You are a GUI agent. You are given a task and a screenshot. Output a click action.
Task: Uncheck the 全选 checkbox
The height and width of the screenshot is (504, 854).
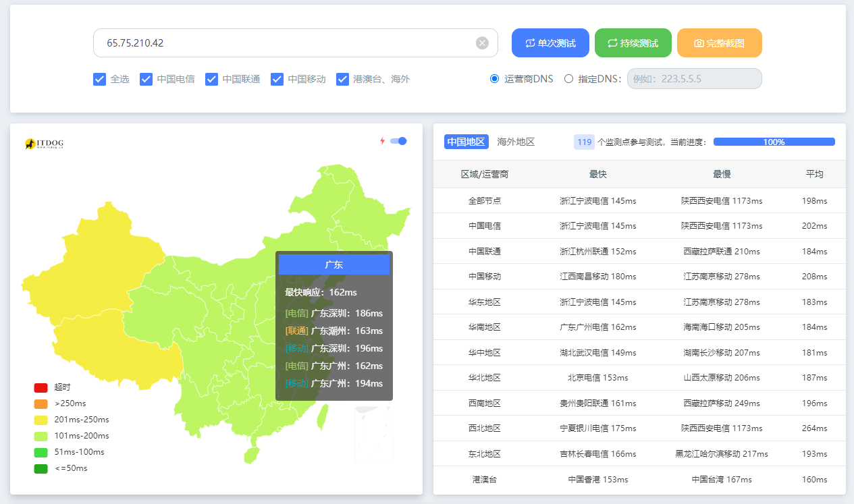(99, 80)
